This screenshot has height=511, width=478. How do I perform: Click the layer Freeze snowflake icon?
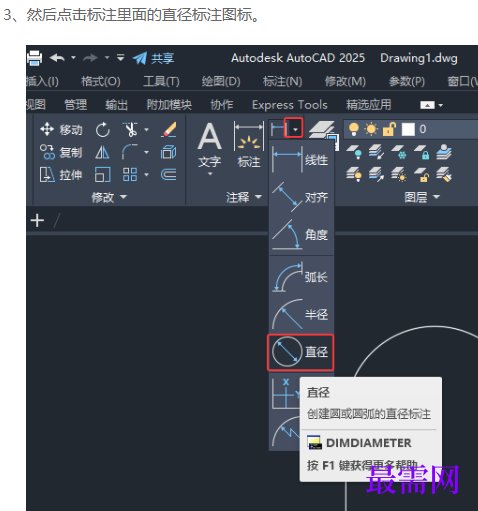[x=399, y=152]
